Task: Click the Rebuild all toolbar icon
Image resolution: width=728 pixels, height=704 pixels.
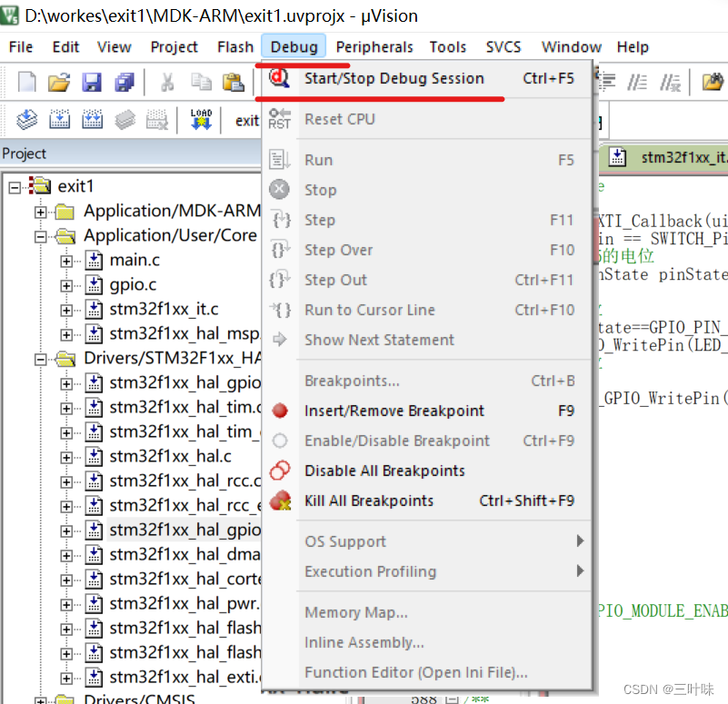Action: coord(92,120)
